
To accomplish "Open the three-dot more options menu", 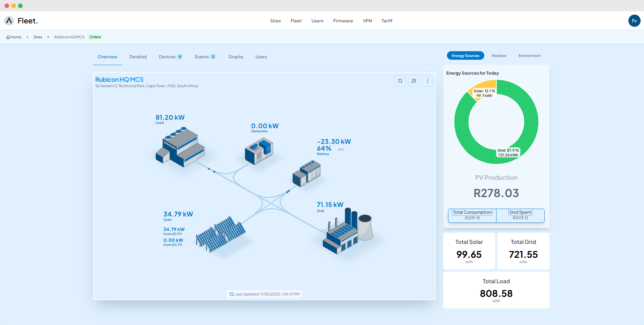I will pos(427,81).
